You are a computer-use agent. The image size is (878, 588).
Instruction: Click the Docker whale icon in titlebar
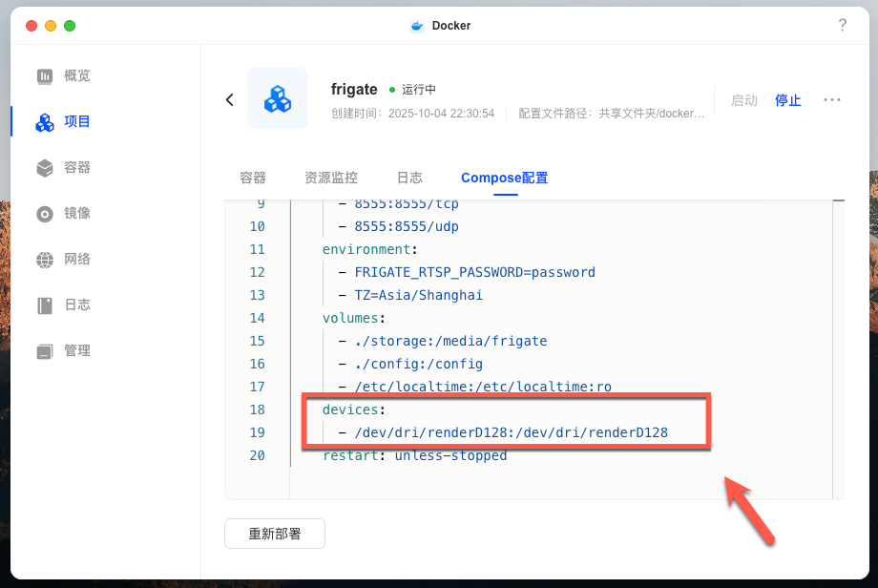[x=417, y=26]
